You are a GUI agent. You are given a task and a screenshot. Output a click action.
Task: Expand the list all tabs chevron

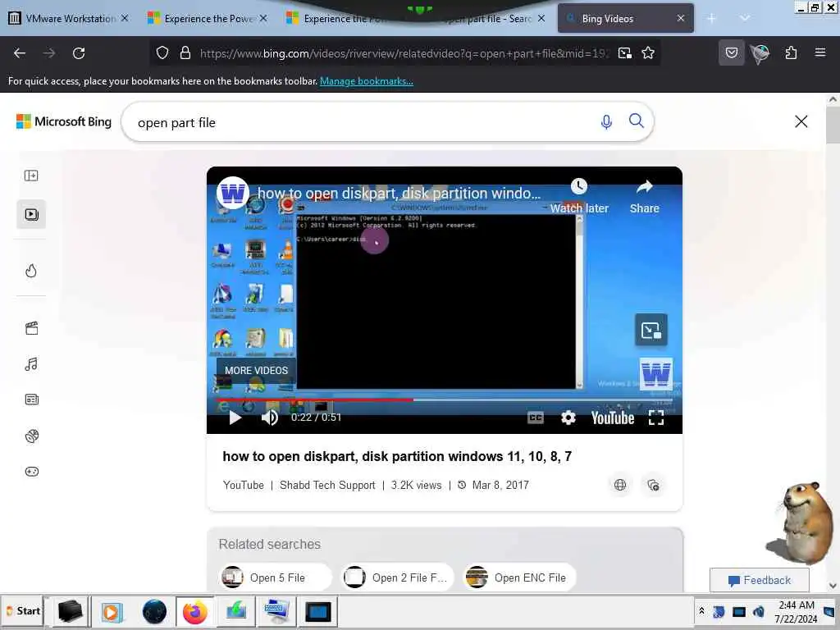pos(745,18)
